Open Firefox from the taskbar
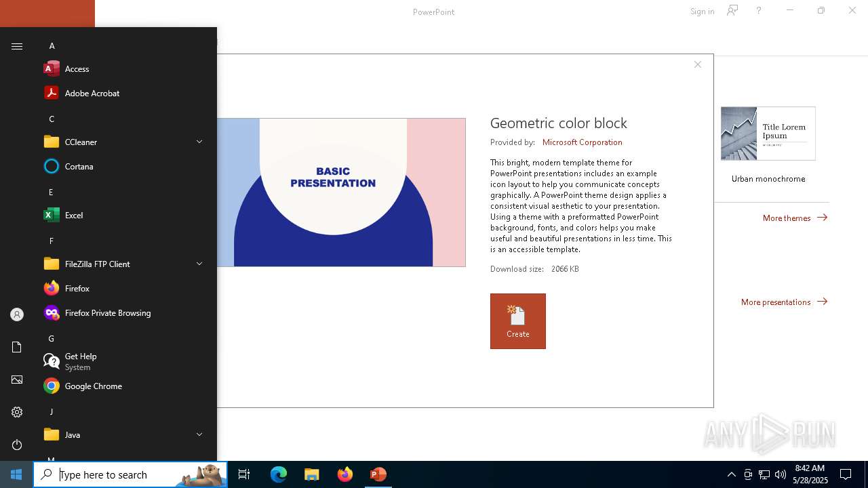Image resolution: width=868 pixels, height=488 pixels. (345, 474)
